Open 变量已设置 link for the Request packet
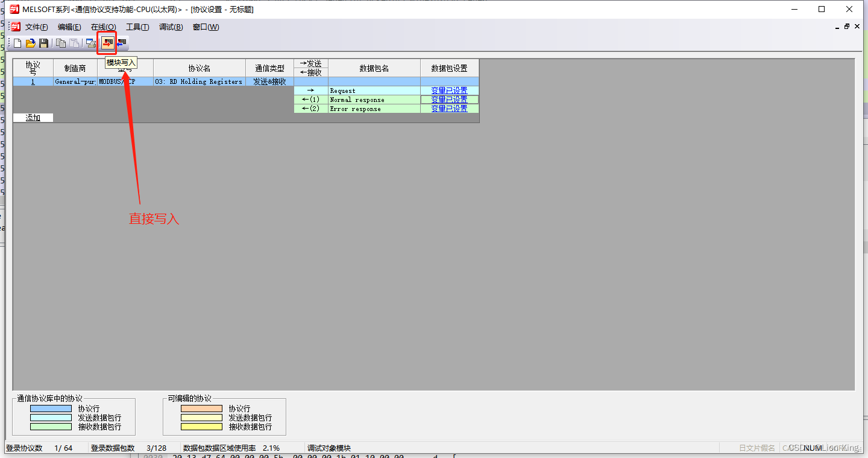The image size is (868, 458). click(x=449, y=90)
